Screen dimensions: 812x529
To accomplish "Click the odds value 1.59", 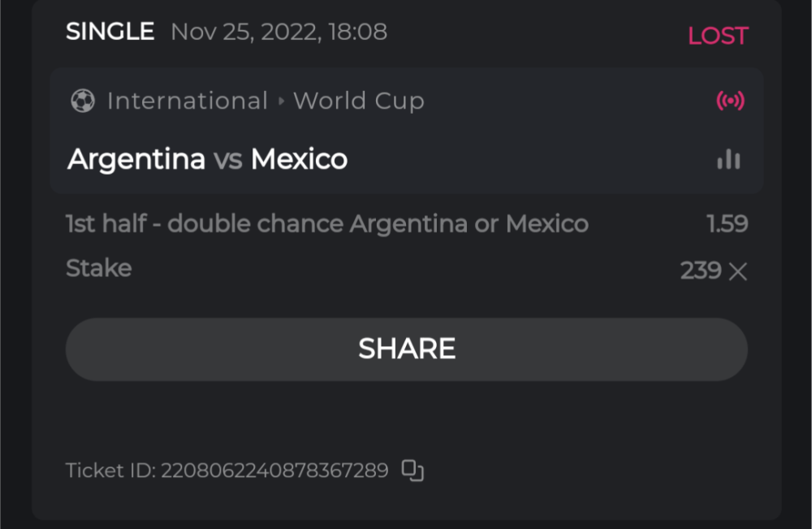I will point(731,223).
